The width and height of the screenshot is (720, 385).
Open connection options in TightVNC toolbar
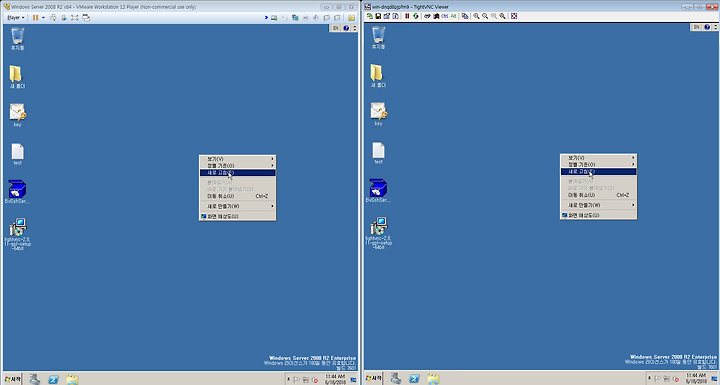point(387,16)
